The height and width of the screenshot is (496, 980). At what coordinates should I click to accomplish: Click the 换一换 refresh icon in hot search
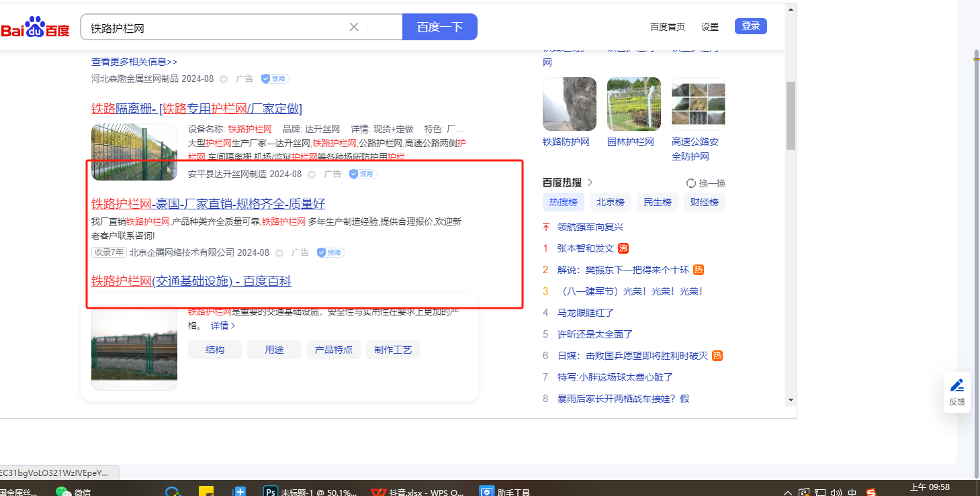691,183
